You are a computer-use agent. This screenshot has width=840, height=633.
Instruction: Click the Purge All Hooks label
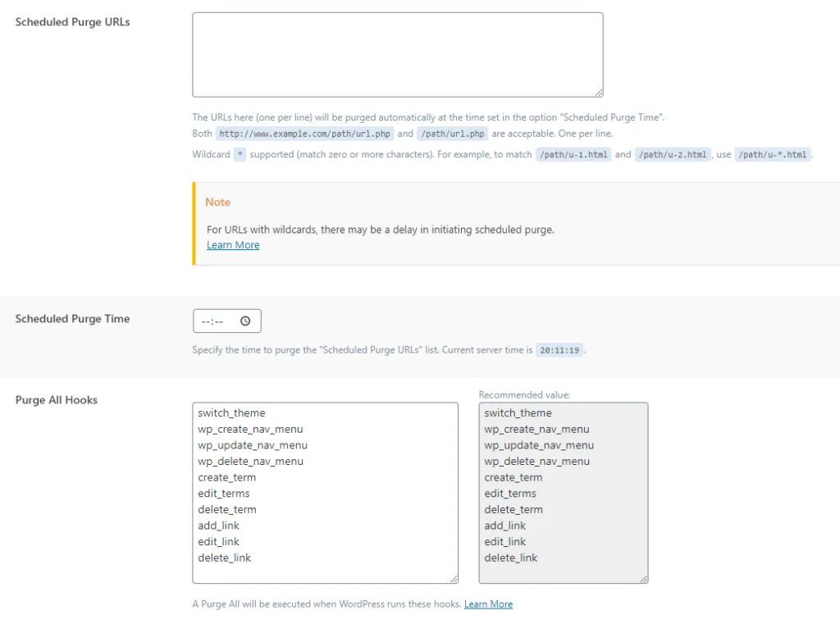click(x=57, y=400)
